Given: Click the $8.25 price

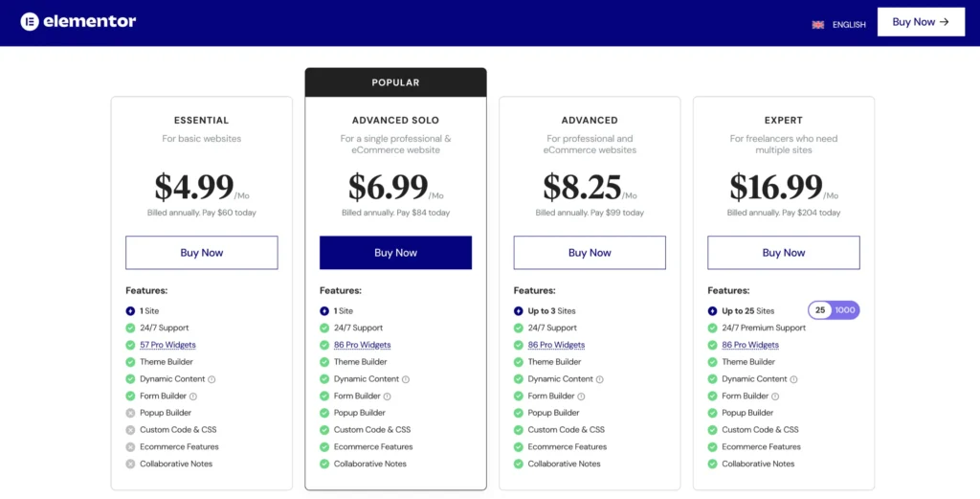Looking at the screenshot, I should coord(582,186).
